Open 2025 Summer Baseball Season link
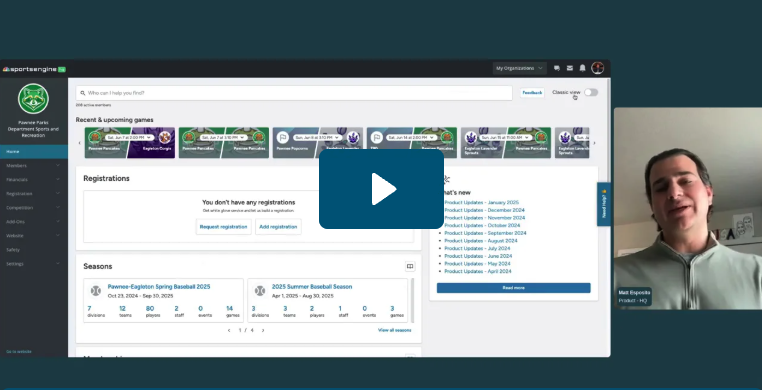This screenshot has width=762, height=390. click(312, 287)
